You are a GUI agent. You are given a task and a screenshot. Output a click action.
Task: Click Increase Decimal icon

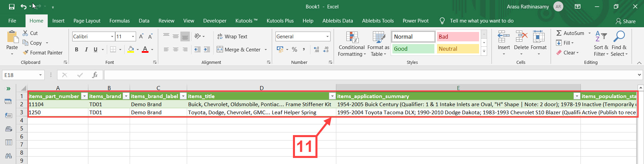[316, 49]
